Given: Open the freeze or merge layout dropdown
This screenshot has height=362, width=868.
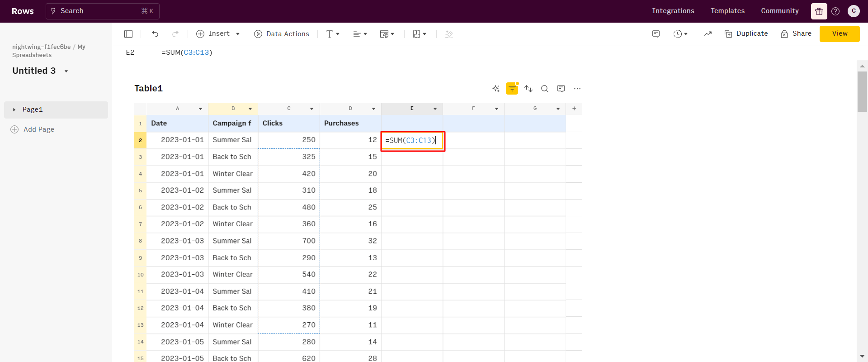Looking at the screenshot, I should click(420, 34).
